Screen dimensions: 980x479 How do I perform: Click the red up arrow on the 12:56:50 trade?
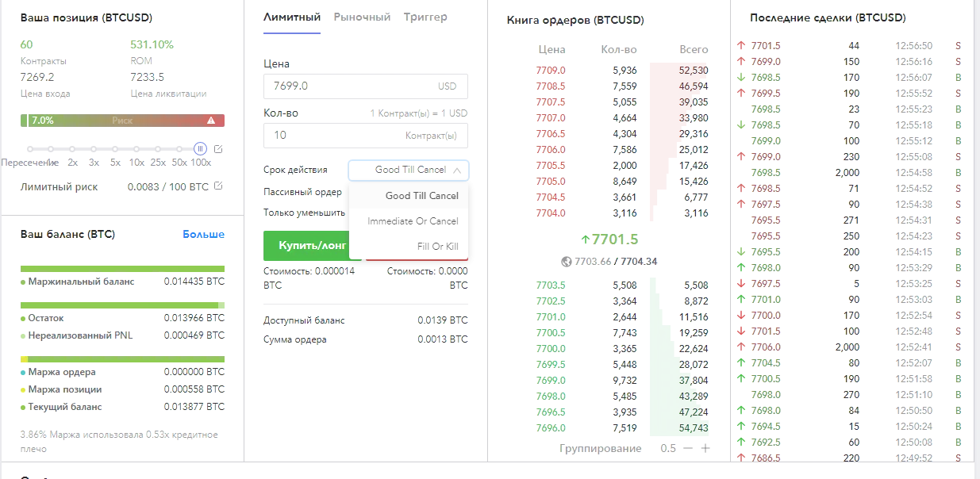[x=741, y=46]
